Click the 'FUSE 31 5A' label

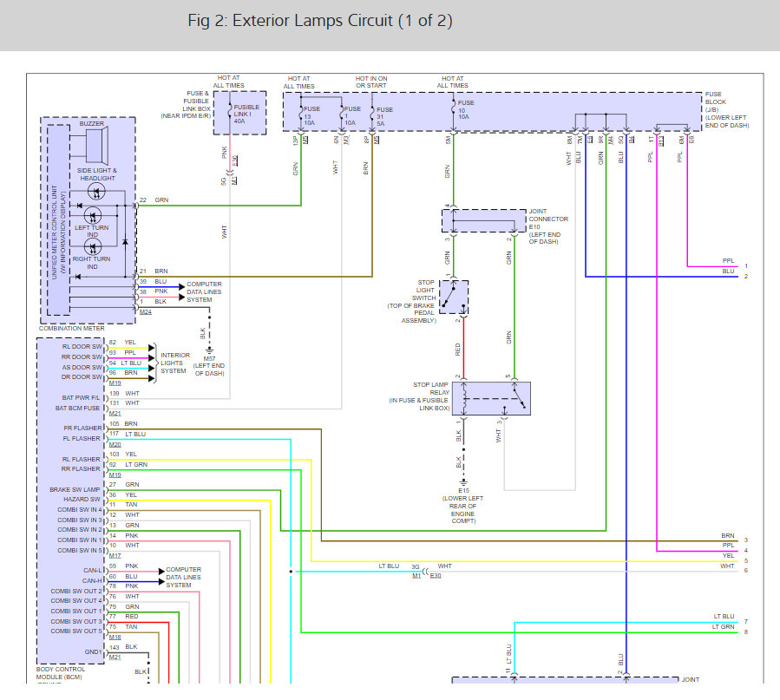tap(384, 116)
